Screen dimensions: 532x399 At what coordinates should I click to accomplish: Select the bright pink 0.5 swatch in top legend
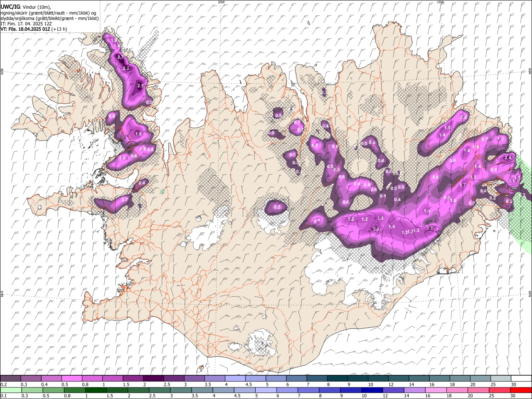click(71, 379)
